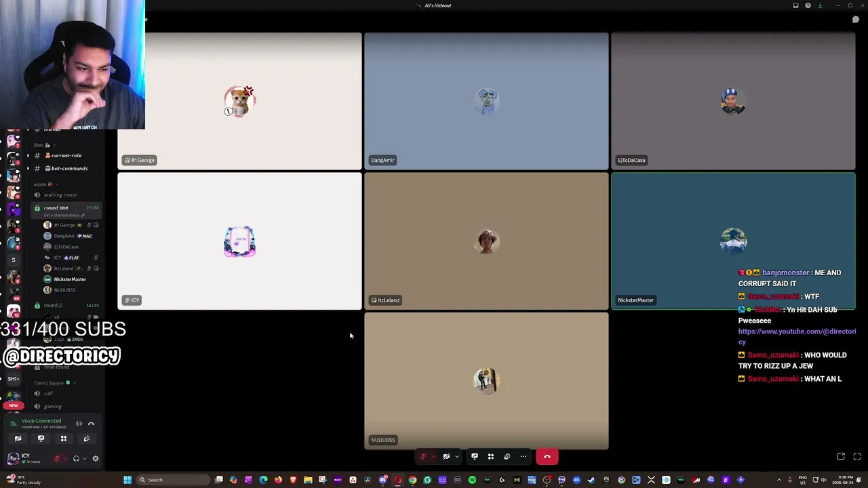Open the bot-commands text channel
The height and width of the screenshot is (488, 868).
66,169
